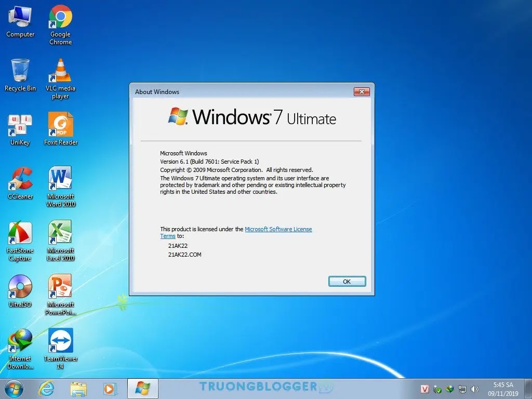The image size is (532, 399).
Task: Open the network status tray icon
Action: (462, 389)
